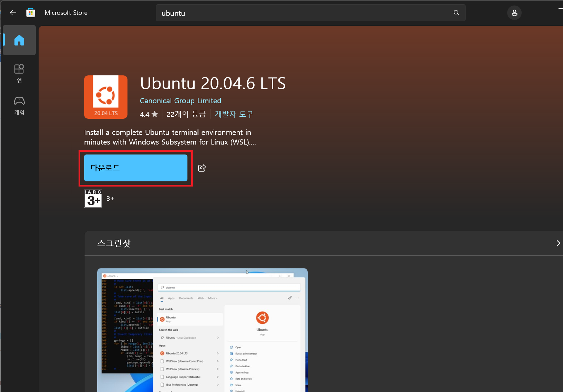Click the truncated app description text

[170, 137]
